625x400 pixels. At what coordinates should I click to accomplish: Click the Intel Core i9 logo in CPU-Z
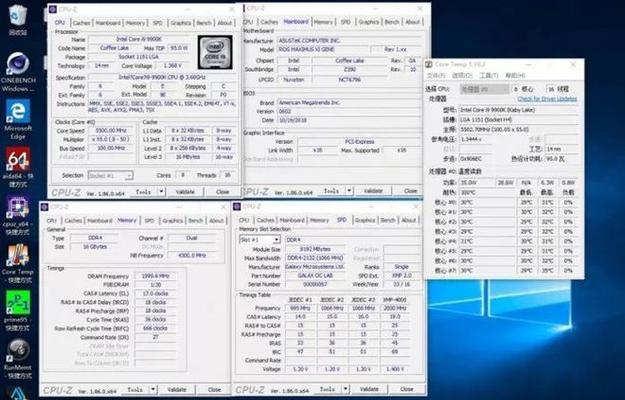pos(215,52)
